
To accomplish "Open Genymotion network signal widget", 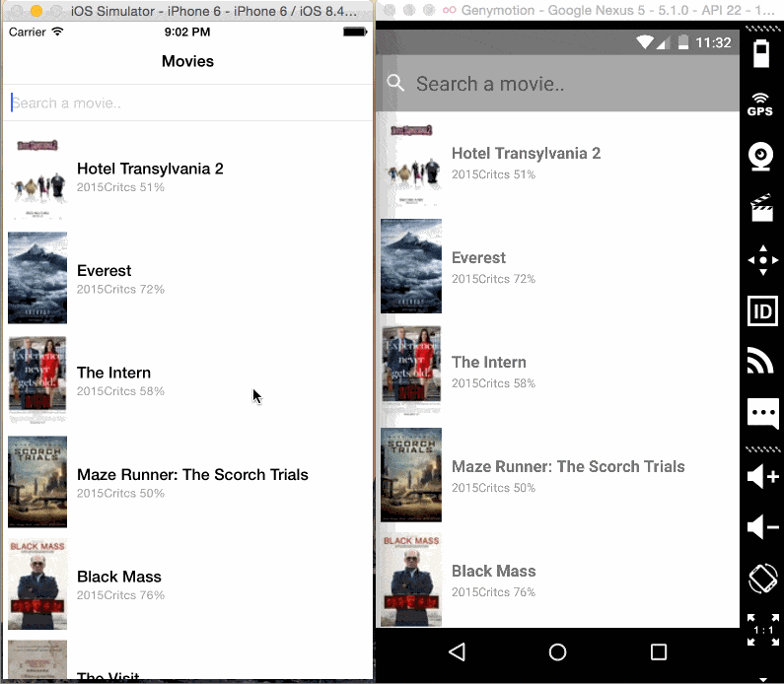I will click(760, 361).
